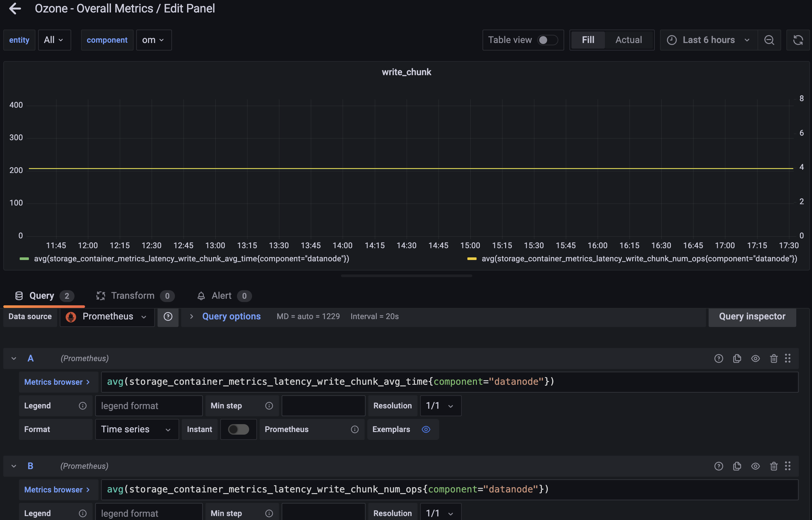Click the Query inspector button
This screenshot has height=520, width=812.
[752, 316]
